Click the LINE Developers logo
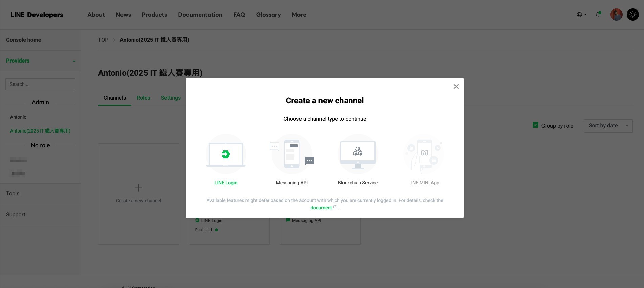Screen dimensions: 644x288 (x=37, y=15)
